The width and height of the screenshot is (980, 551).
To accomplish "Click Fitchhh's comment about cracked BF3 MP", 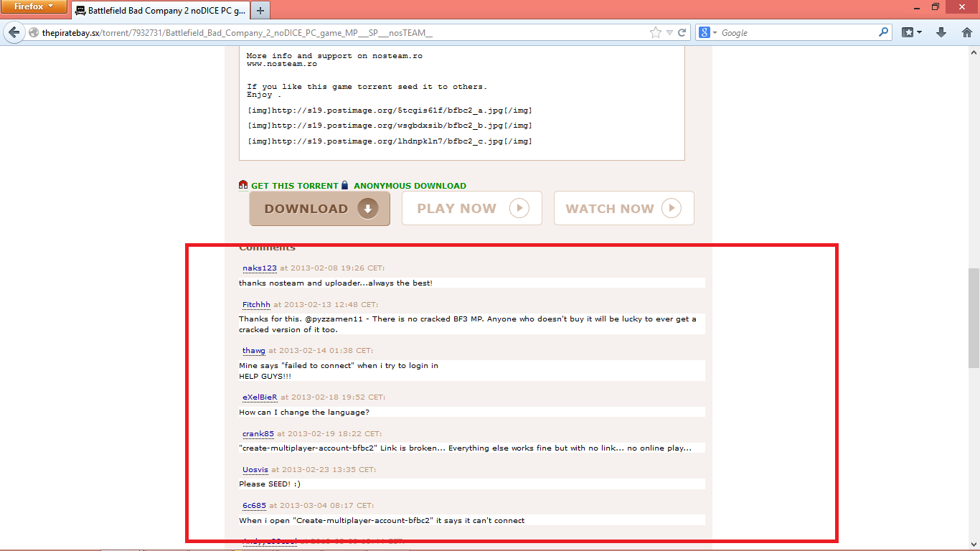I will pos(468,324).
